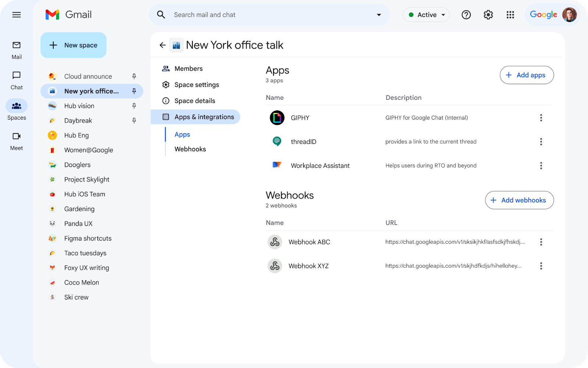The height and width of the screenshot is (368, 588).
Task: Select the Apps sub-item
Action: tap(182, 134)
